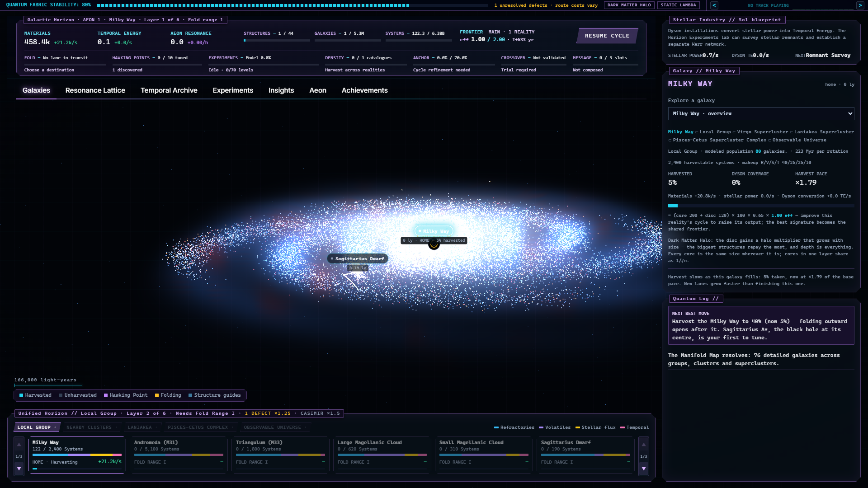The height and width of the screenshot is (488, 868).
Task: Select the Nearby Clusters layer tab
Action: click(92, 427)
